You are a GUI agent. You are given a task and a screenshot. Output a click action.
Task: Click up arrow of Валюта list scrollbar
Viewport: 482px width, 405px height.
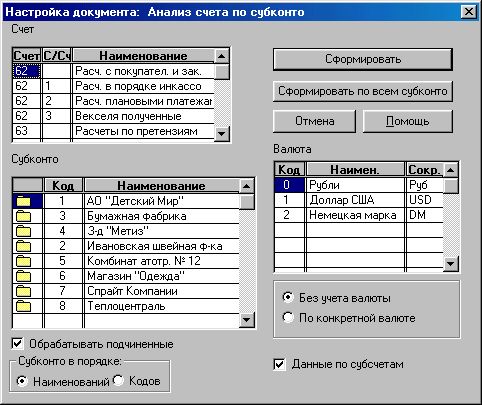(x=451, y=170)
